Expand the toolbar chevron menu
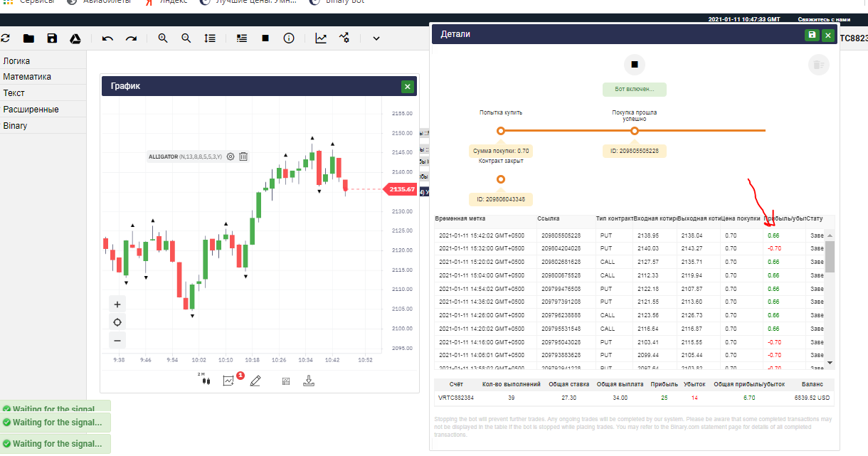This screenshot has width=868, height=456. pyautogui.click(x=376, y=38)
